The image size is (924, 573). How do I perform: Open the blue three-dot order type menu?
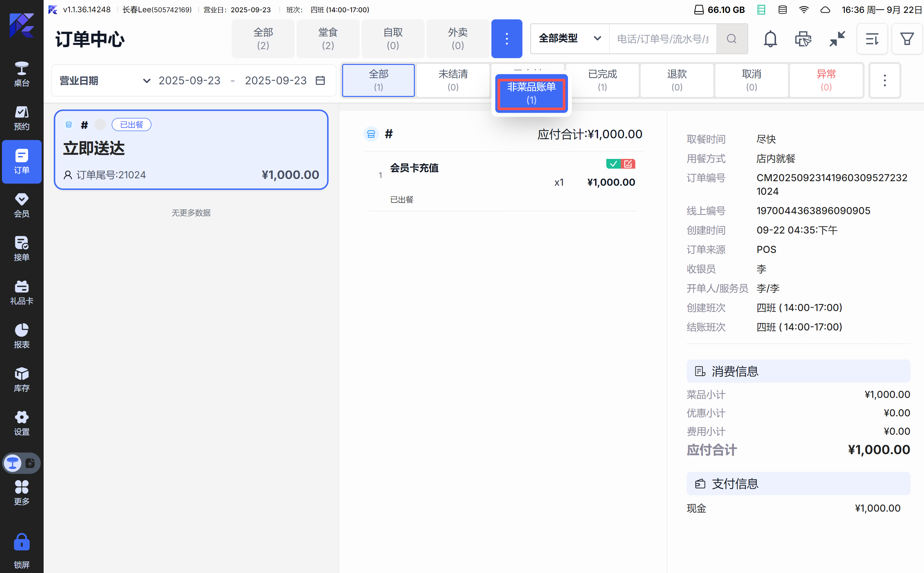506,39
